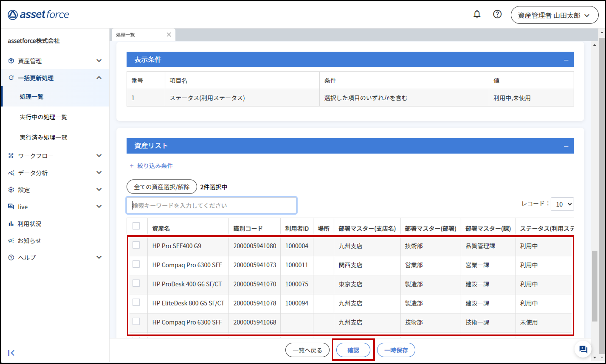Check the row checkbox for code 2000005941073
The height and width of the screenshot is (364, 606).
click(x=136, y=264)
